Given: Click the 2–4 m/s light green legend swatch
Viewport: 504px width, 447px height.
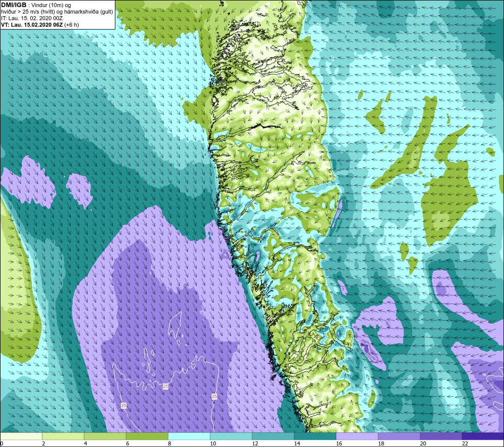Looking at the screenshot, I should pos(63,436).
